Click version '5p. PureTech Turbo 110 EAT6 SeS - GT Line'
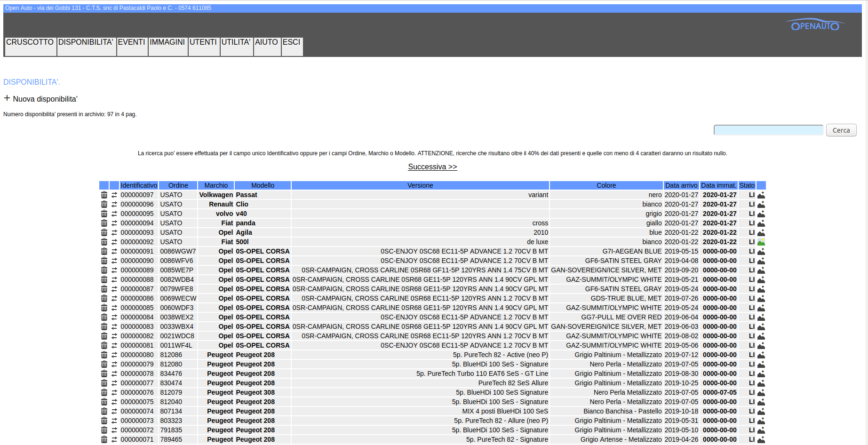The height and width of the screenshot is (445, 868). tap(482, 373)
